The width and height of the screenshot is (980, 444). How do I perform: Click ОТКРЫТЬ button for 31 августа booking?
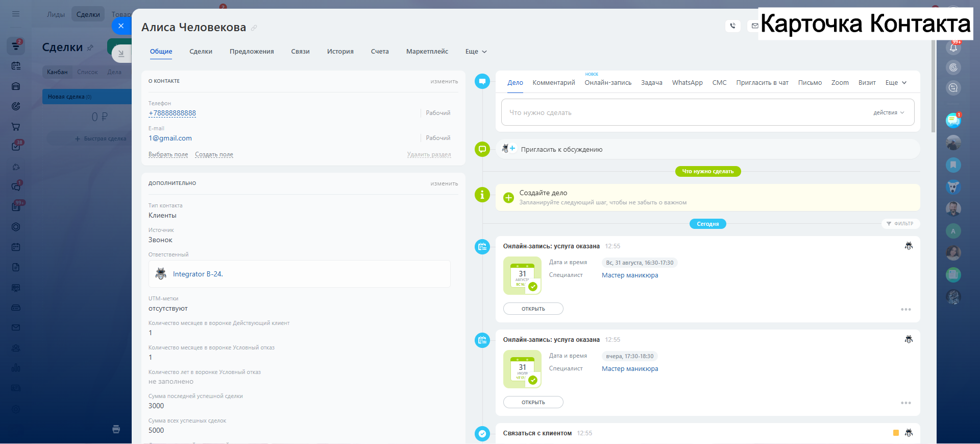[533, 309]
